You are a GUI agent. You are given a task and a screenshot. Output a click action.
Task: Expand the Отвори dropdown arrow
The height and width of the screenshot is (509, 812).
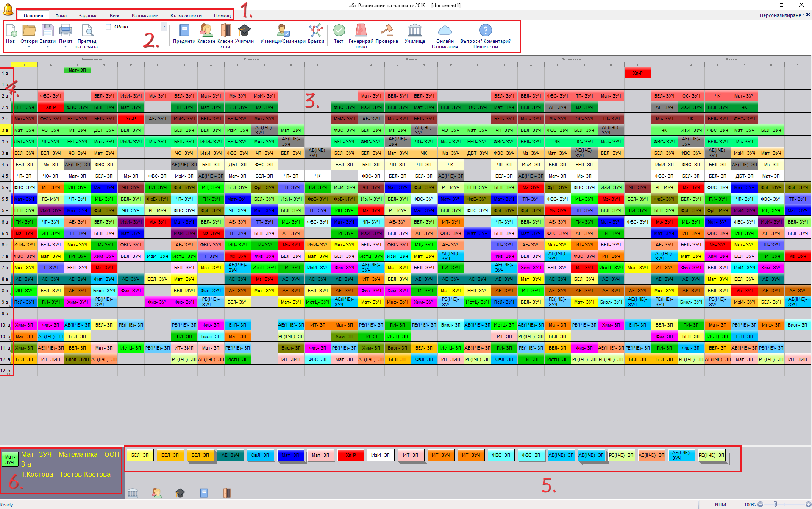click(x=29, y=47)
